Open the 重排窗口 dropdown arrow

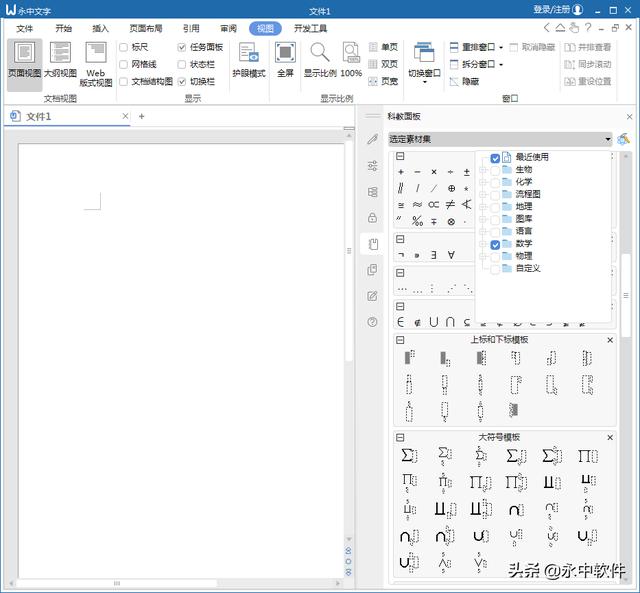point(501,47)
